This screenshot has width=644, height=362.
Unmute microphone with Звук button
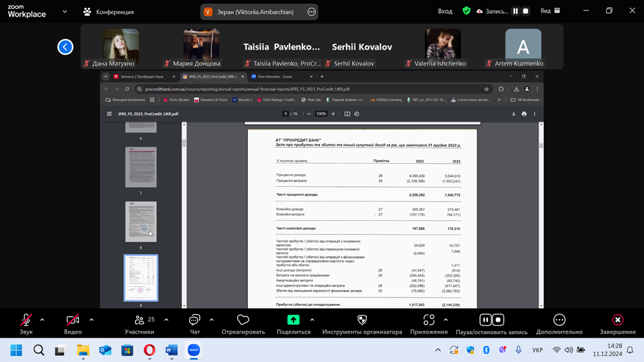coord(26,324)
